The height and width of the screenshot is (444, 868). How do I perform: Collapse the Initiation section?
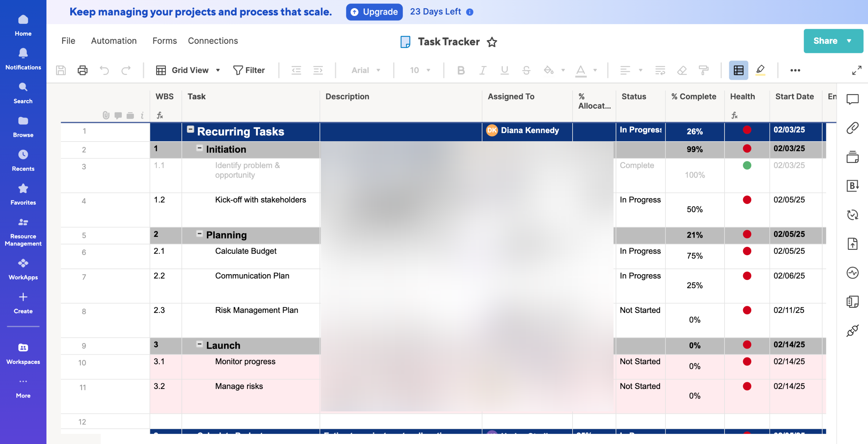click(x=199, y=148)
